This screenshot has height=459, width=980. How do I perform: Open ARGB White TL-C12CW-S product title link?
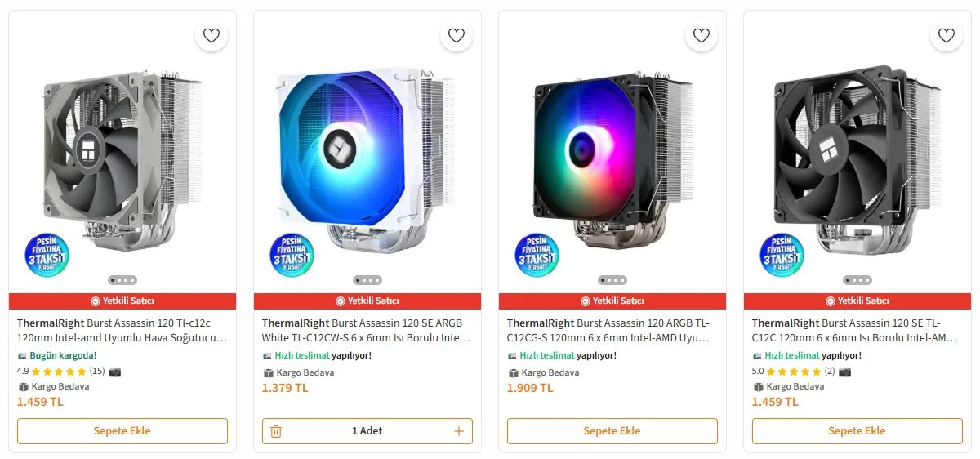367,330
